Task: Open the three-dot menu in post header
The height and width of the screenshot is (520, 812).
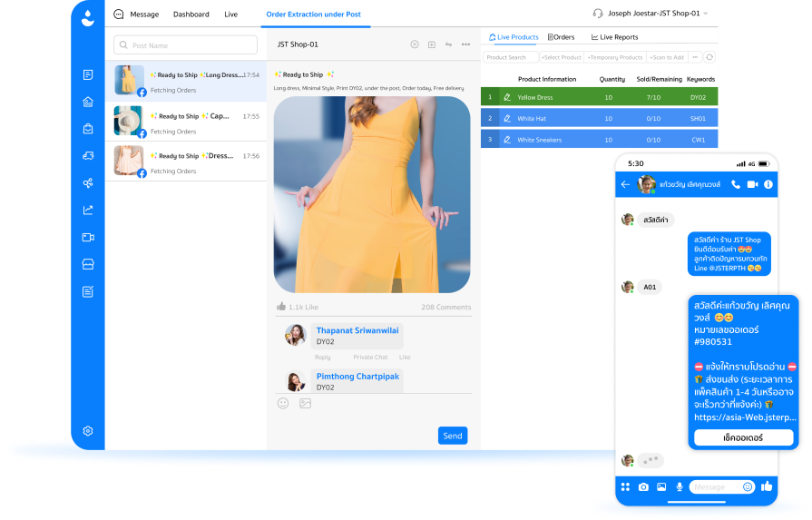Action: point(465,44)
